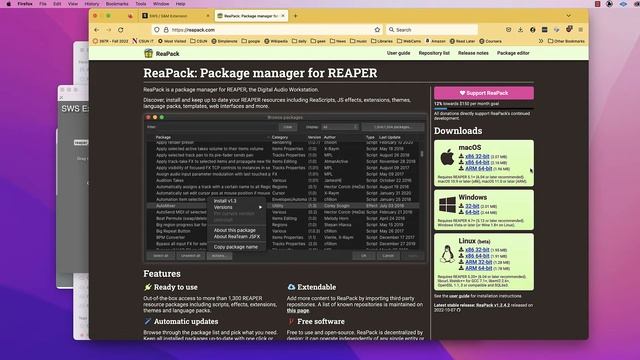Open the 397K - Fall 2022 bookmark
Viewport: 640px width, 360px height.
110,41
